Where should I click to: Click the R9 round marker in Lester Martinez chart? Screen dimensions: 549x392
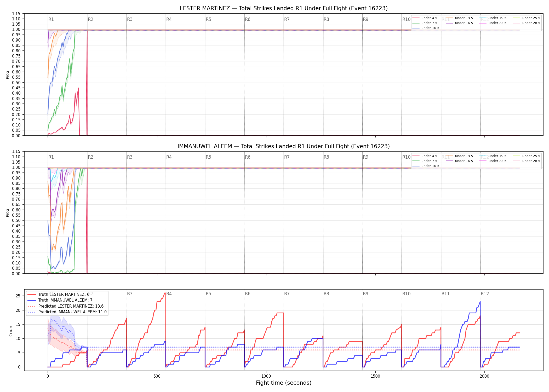[x=365, y=19]
